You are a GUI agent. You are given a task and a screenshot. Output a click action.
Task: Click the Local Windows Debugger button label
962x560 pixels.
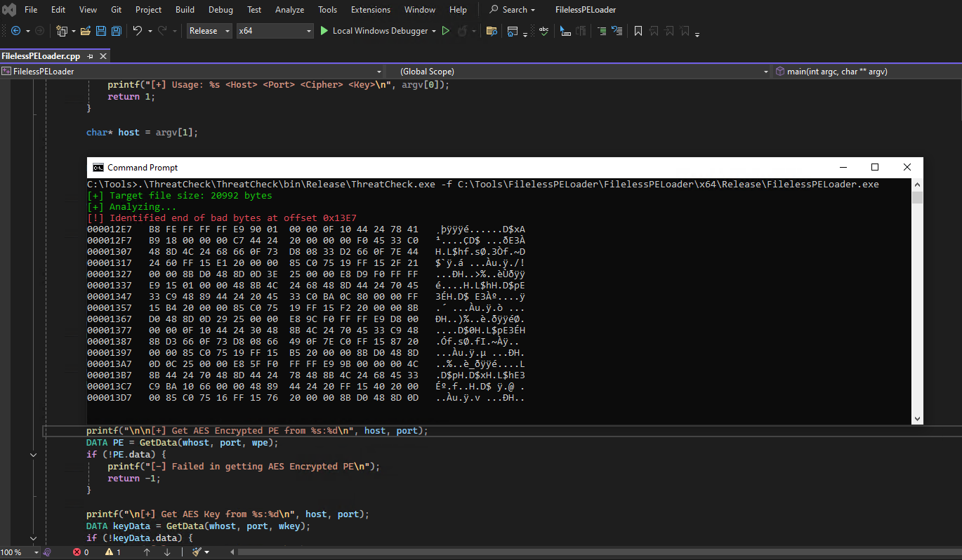tap(380, 31)
